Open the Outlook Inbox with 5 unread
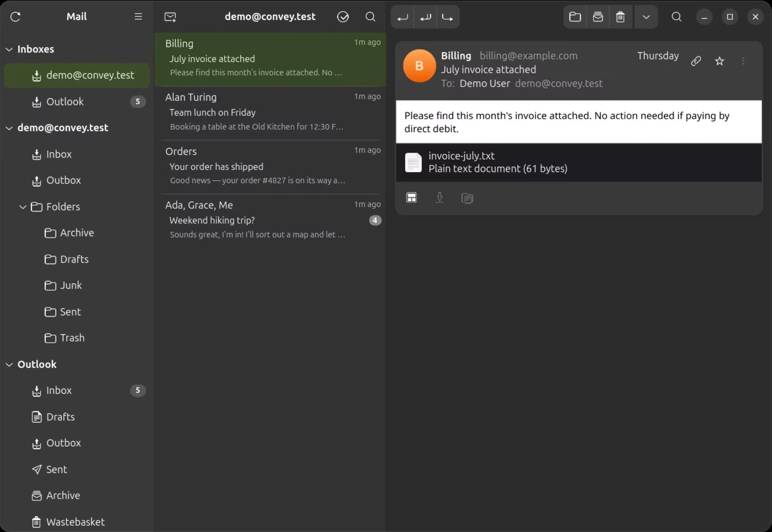Screen dimensions: 772x532 (77, 391)
